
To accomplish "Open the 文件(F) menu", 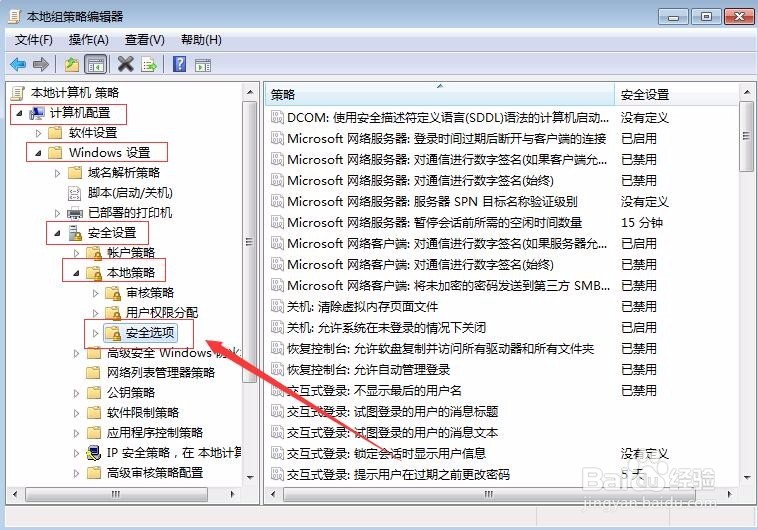I will point(34,40).
